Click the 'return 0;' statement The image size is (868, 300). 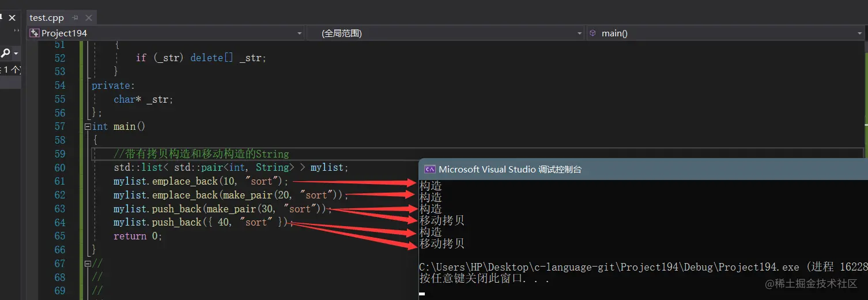point(138,237)
